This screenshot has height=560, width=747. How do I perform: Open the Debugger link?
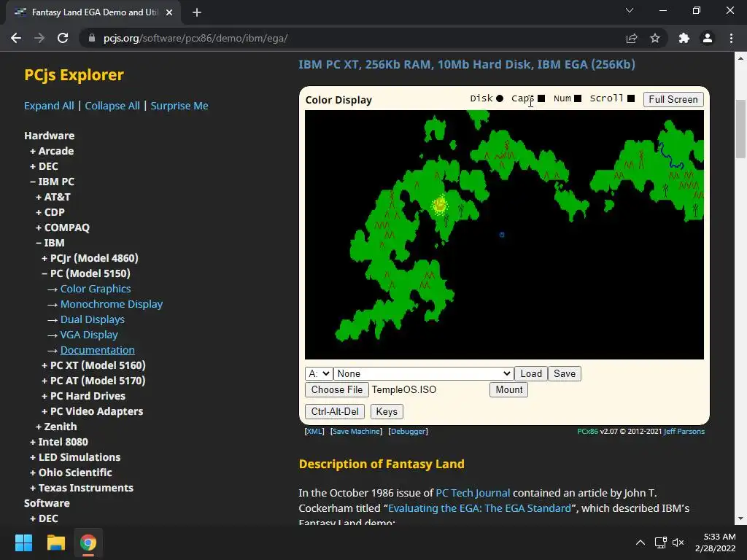[409, 432]
